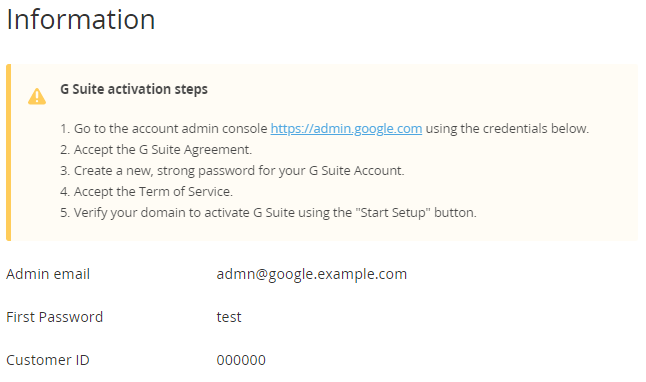The height and width of the screenshot is (382, 646).
Task: Select the Customer ID value 000000
Action: tap(241, 360)
